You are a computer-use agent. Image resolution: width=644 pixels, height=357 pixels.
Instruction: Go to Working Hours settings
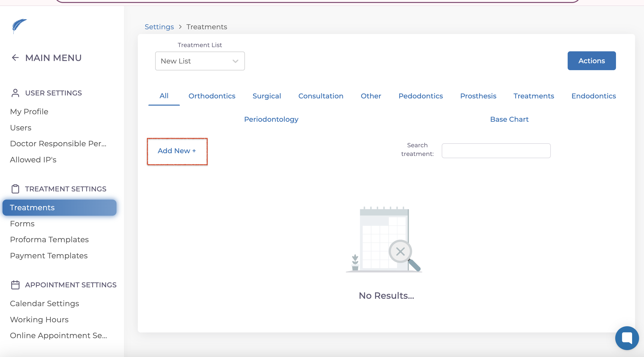coord(39,320)
